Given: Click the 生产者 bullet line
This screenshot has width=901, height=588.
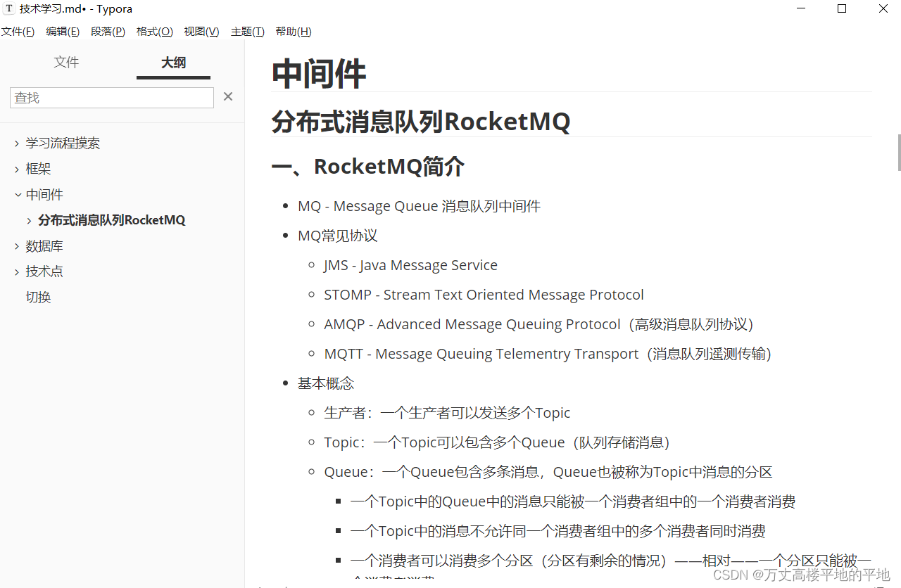Looking at the screenshot, I should click(447, 413).
